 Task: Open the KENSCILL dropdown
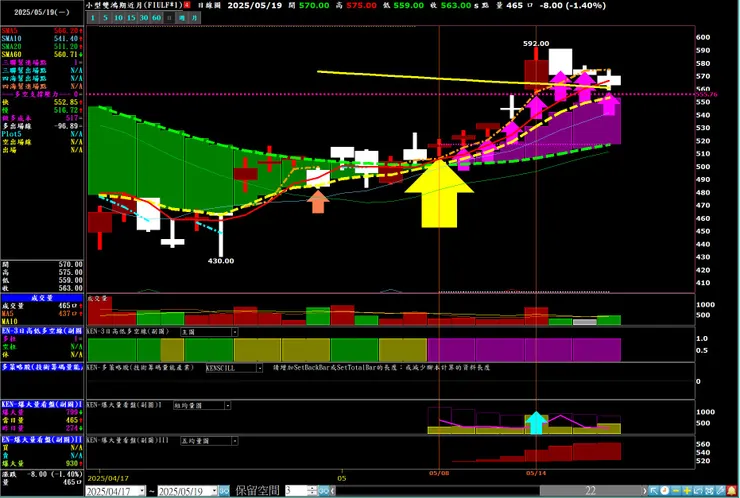260,368
